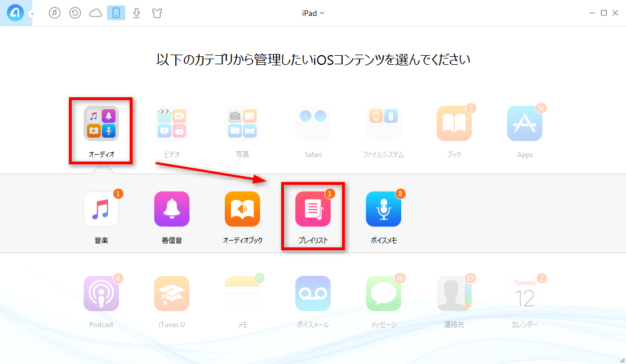626x364 pixels.
Task: Click the AnyTrans logo button
Action: coord(15,13)
